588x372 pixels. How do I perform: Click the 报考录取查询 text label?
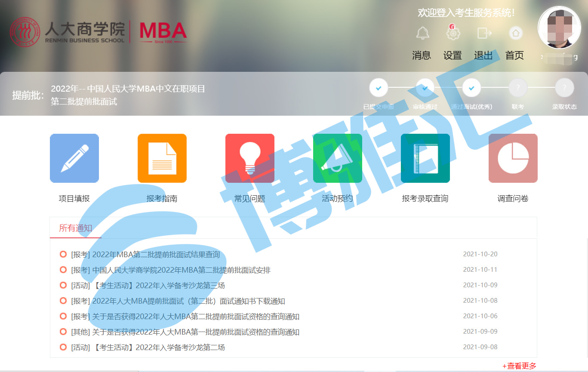click(425, 199)
